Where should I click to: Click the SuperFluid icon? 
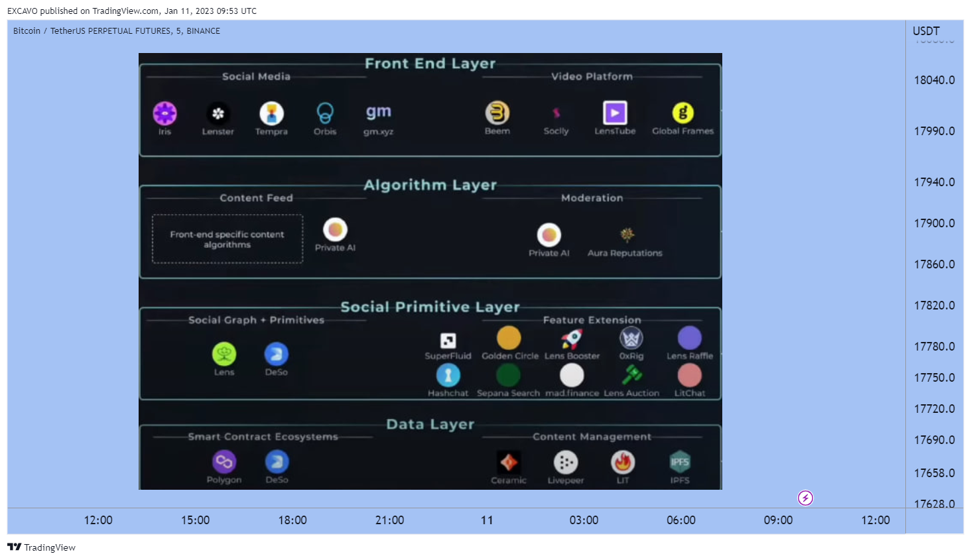coord(448,341)
